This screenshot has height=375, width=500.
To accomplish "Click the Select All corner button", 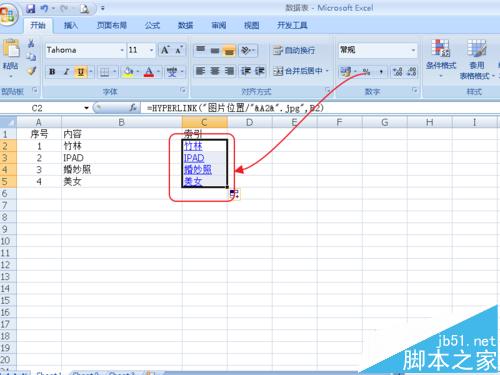I will point(8,122).
